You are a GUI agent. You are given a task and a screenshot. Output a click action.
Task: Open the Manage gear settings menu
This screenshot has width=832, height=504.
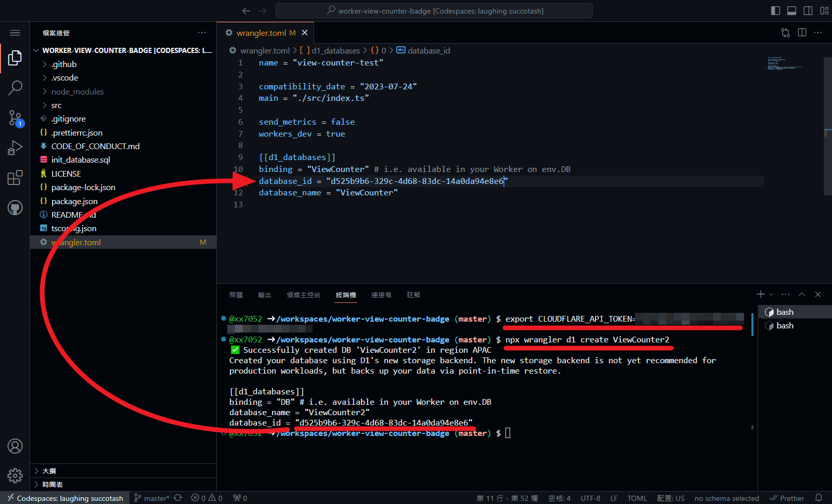[15, 475]
